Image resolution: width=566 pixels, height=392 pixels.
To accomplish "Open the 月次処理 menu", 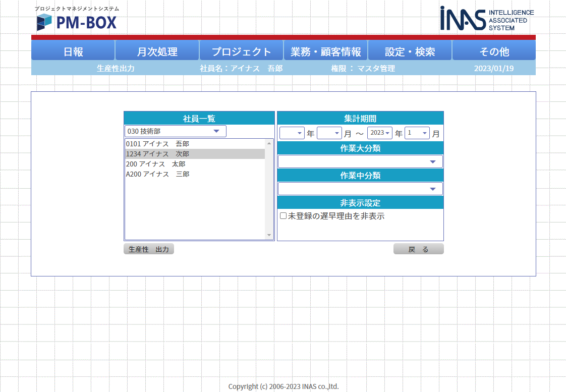I will tap(157, 51).
